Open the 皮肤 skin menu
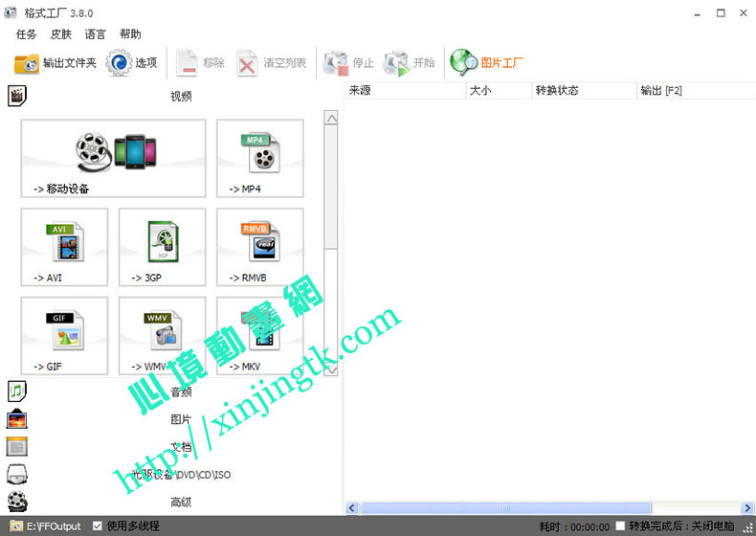756x536 pixels. coord(60,33)
